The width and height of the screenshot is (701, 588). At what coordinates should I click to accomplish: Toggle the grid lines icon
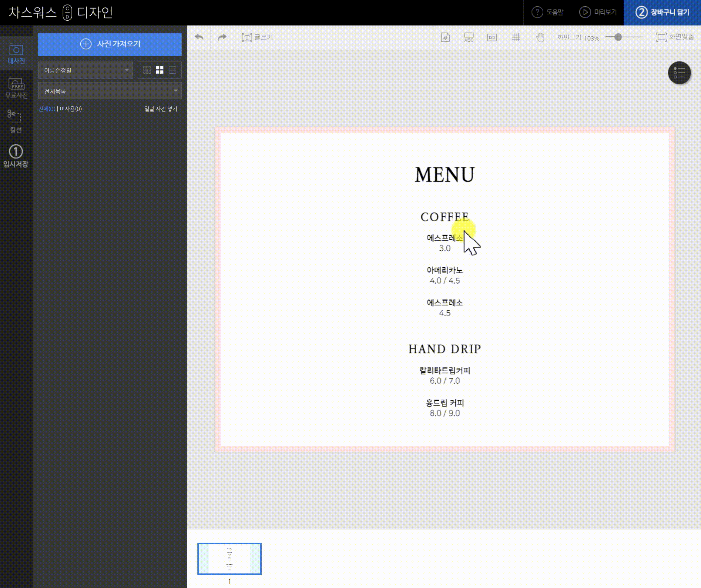tap(516, 37)
